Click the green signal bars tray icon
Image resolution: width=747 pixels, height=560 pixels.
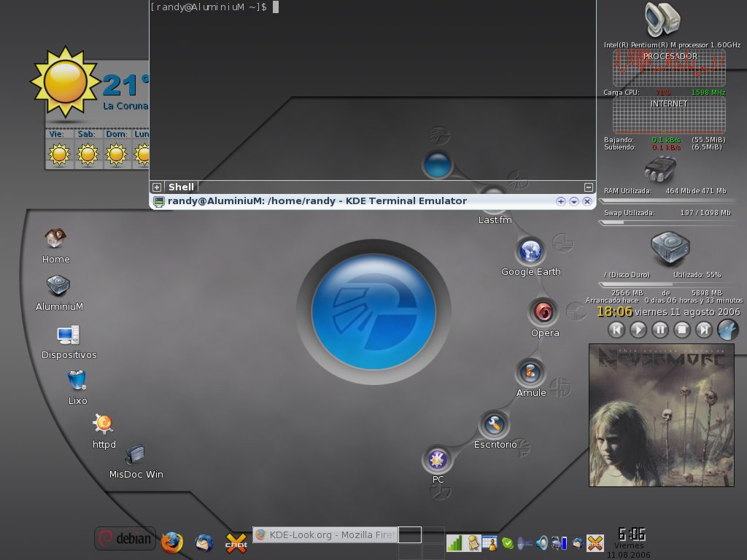pos(454,542)
